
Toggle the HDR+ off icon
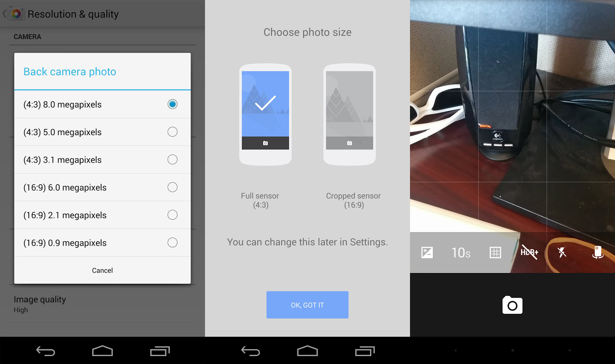tap(529, 252)
